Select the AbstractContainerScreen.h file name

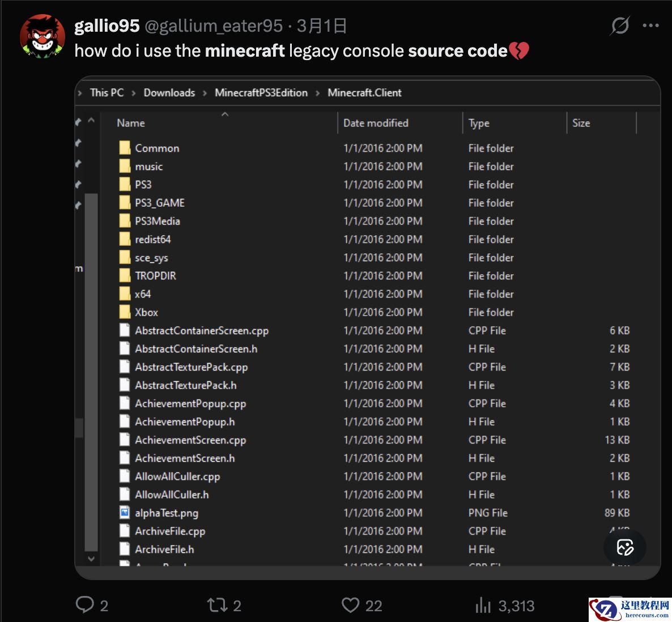[x=196, y=349]
